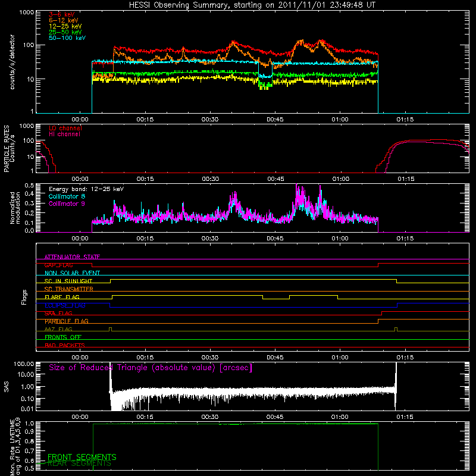Click the HESSI Observing Summary title text
This screenshot has width=476, height=476.
click(252, 5)
